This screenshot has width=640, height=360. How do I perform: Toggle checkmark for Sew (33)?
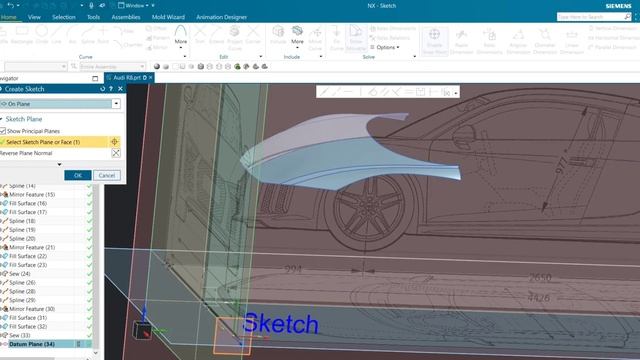89,335
